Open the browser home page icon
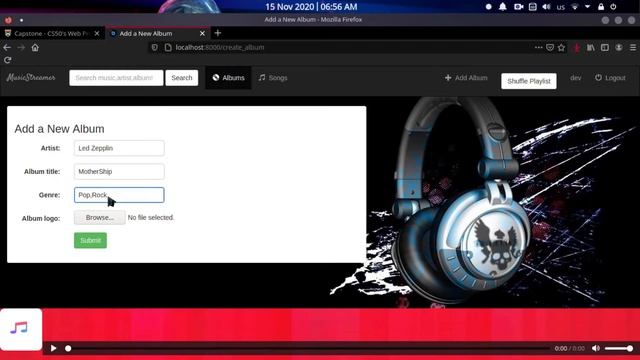The height and width of the screenshot is (360, 640). pos(35,47)
